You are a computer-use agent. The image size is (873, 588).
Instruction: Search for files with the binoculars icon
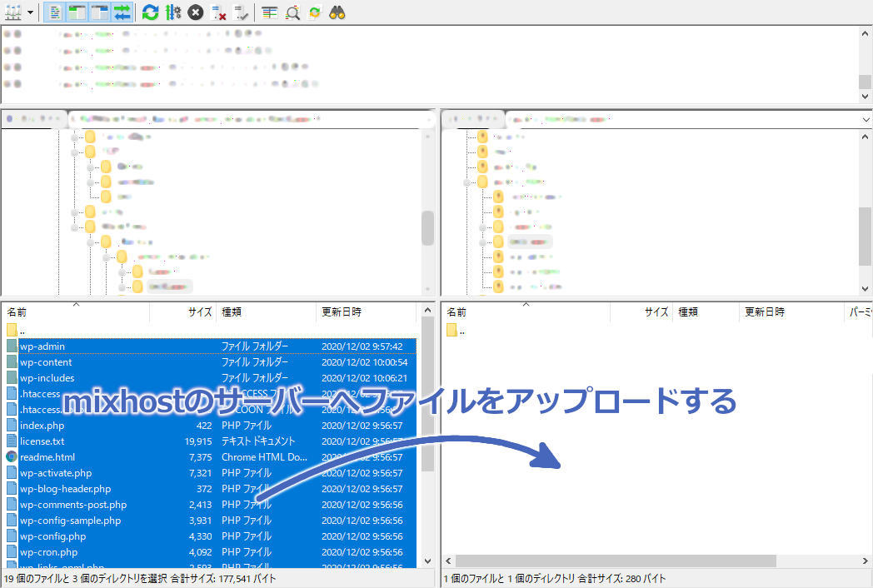pos(337,12)
